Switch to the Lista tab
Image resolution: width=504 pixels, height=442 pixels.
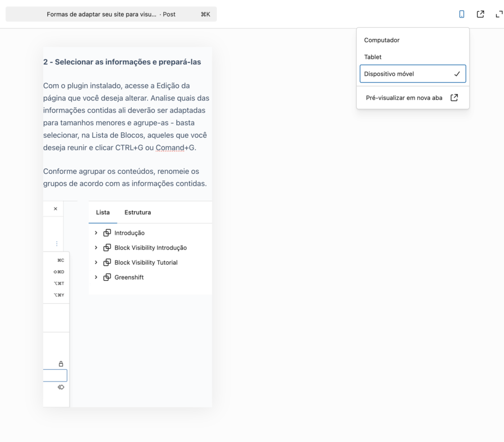click(x=103, y=212)
